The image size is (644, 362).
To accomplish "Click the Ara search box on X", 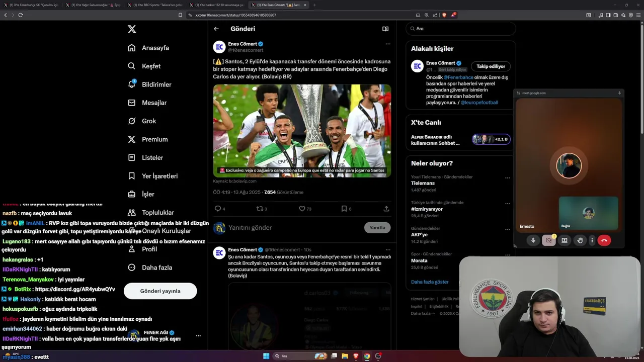I will click(x=460, y=29).
